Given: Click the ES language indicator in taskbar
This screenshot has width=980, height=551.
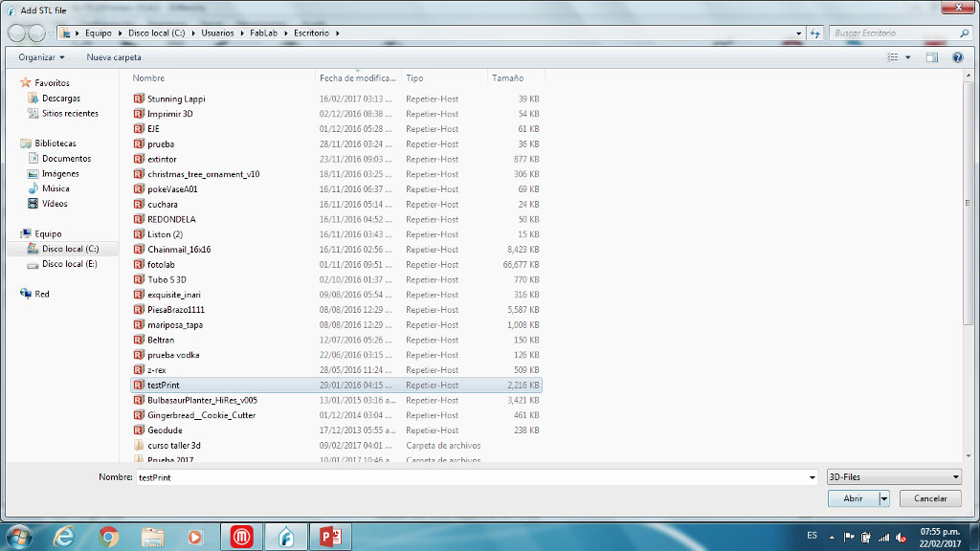Looking at the screenshot, I should pos(812,536).
